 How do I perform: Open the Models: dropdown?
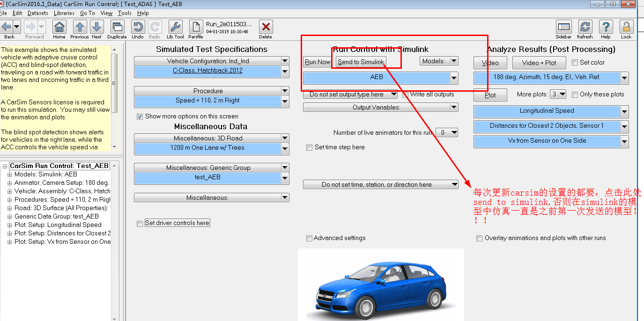439,61
